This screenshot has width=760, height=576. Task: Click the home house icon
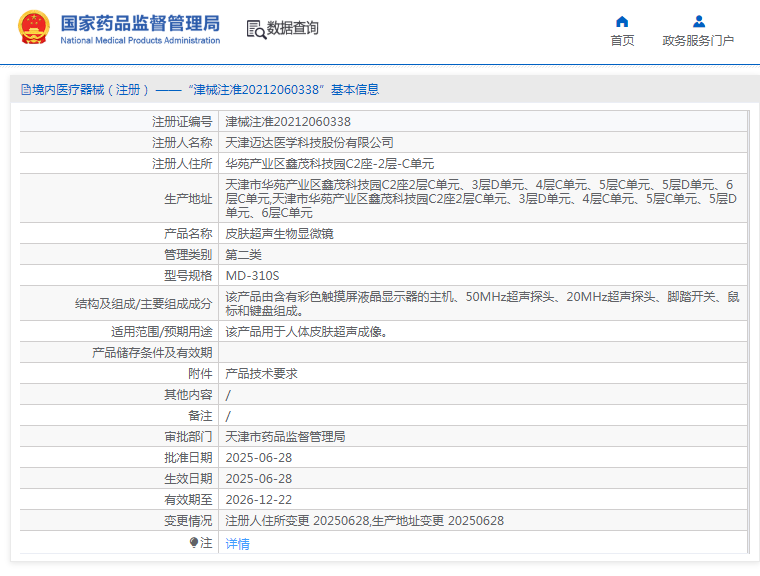[x=622, y=21]
